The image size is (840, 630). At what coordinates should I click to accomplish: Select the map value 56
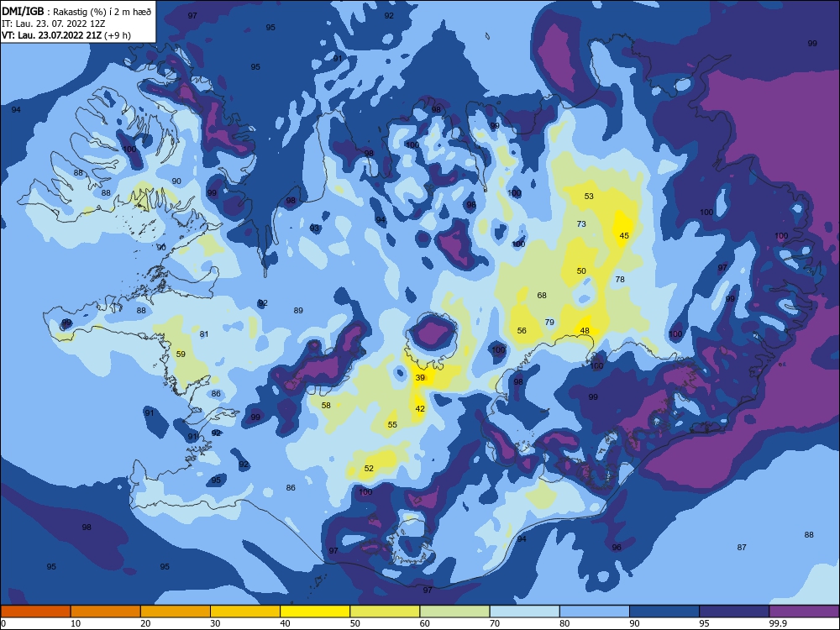coord(522,330)
